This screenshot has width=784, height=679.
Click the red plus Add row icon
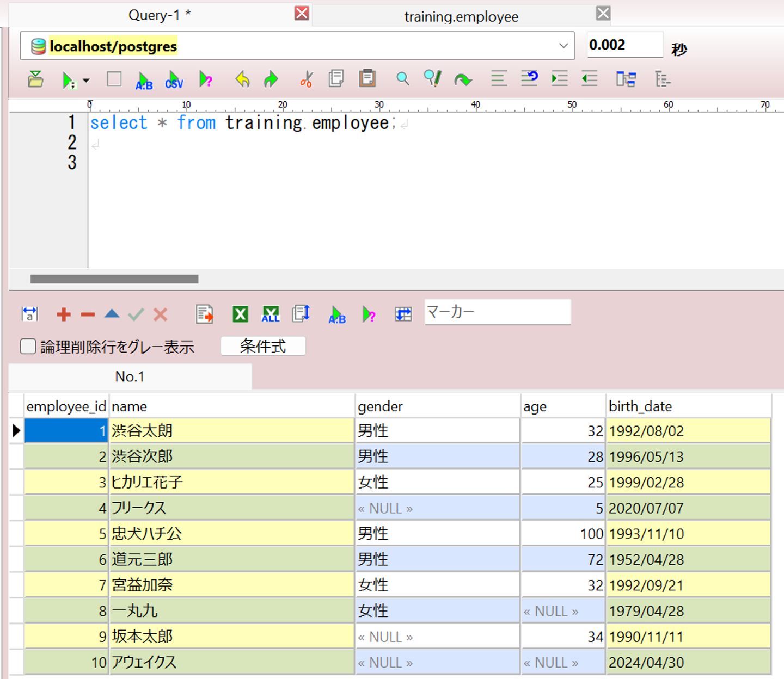click(64, 314)
